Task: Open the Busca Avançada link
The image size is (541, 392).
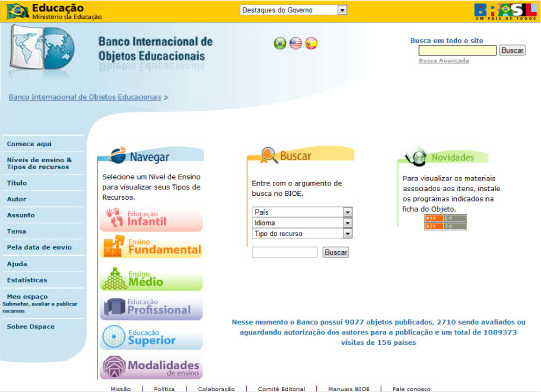Action: (444, 61)
